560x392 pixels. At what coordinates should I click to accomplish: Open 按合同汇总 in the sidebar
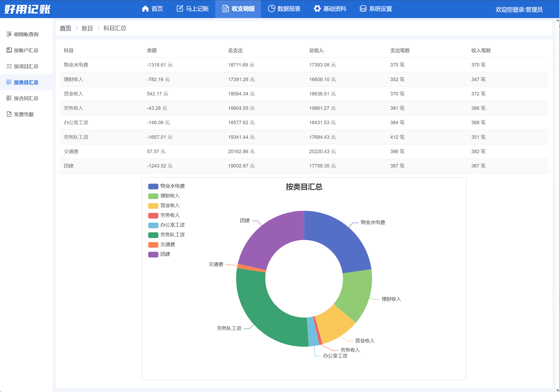coord(26,98)
